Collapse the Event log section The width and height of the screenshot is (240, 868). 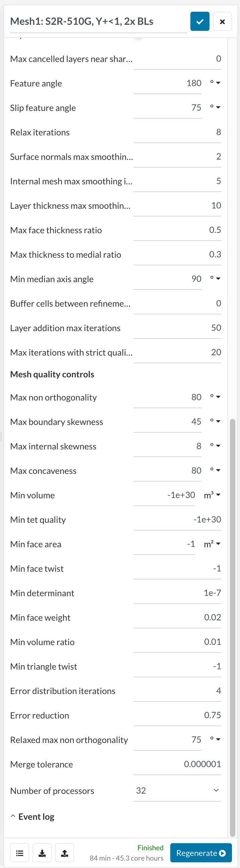click(33, 817)
